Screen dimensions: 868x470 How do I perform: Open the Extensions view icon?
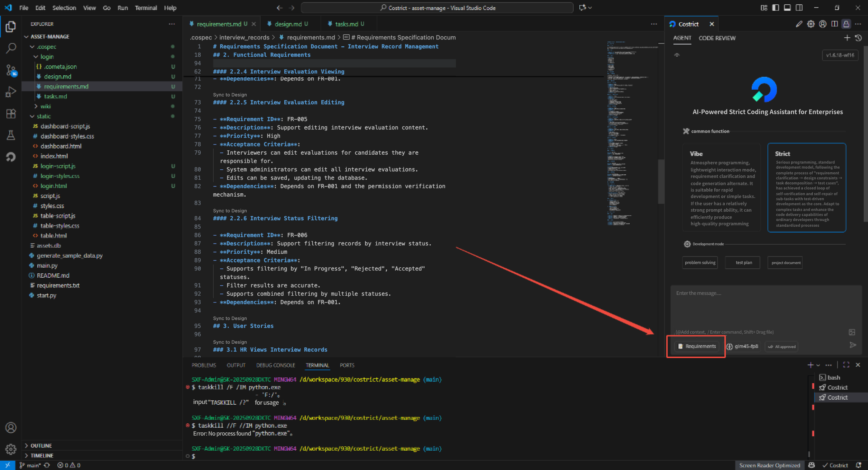[x=11, y=114]
